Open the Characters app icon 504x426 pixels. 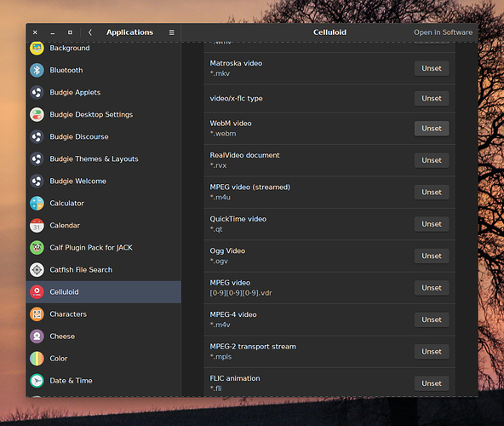click(x=37, y=314)
